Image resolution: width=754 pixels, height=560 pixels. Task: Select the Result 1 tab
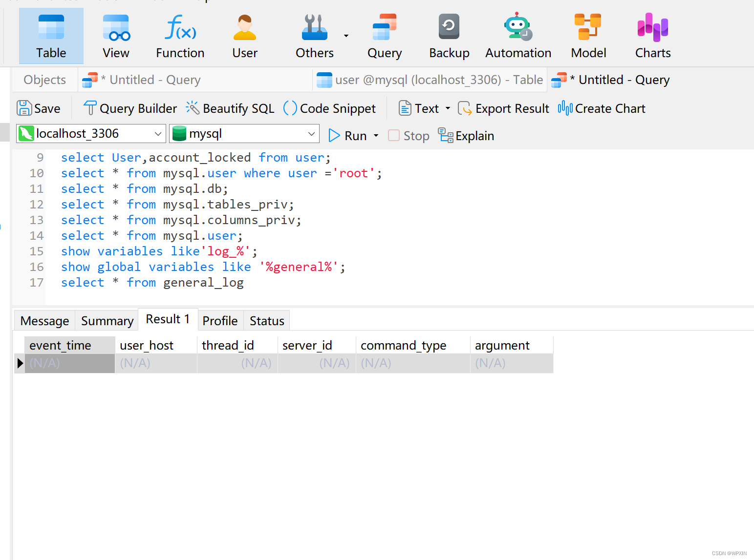click(168, 319)
